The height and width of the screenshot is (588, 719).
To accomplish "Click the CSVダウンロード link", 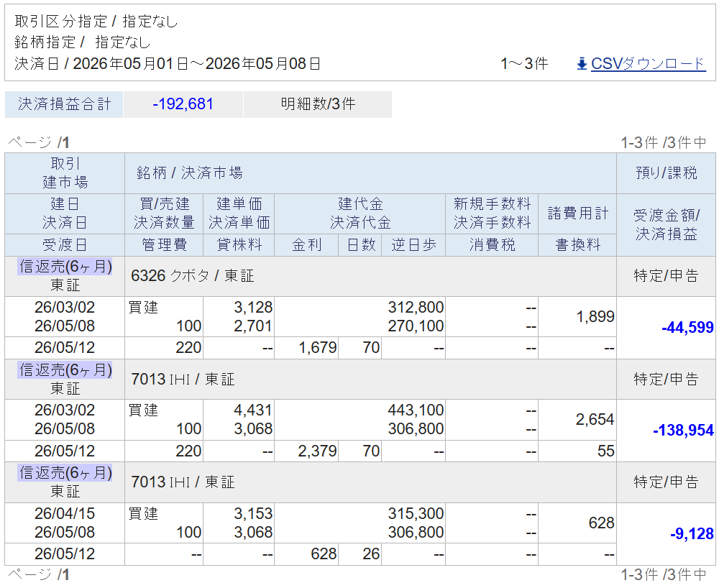I will (648, 64).
